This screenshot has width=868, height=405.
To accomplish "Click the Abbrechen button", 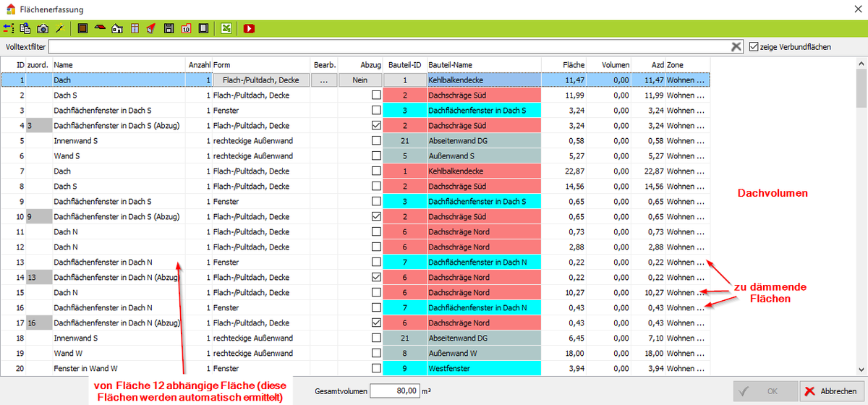I will 830,391.
